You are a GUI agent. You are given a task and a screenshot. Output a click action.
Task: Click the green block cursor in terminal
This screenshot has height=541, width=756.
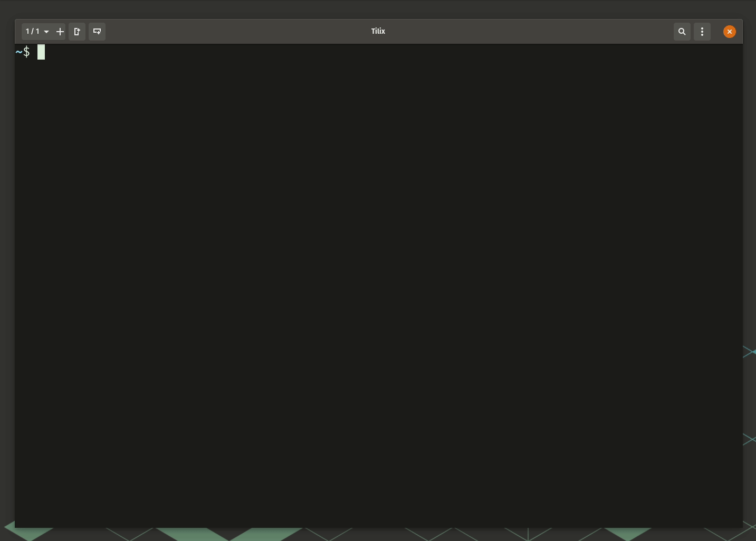(41, 52)
